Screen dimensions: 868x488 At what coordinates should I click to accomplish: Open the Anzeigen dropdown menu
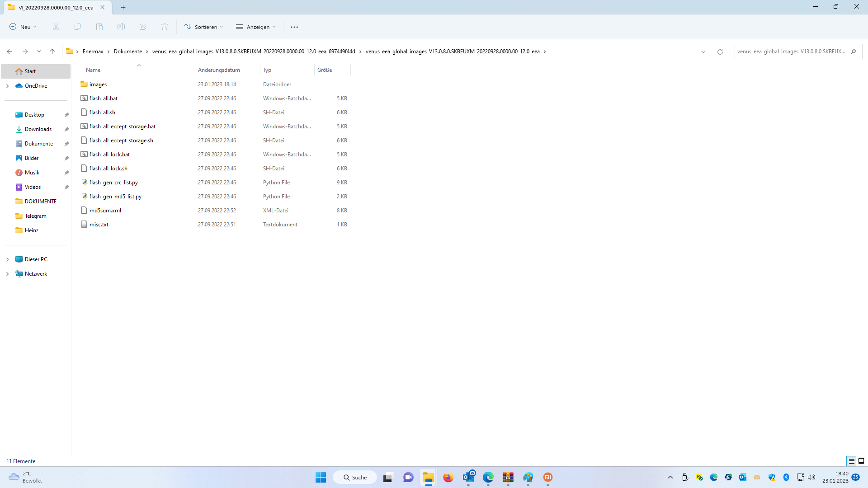(255, 27)
